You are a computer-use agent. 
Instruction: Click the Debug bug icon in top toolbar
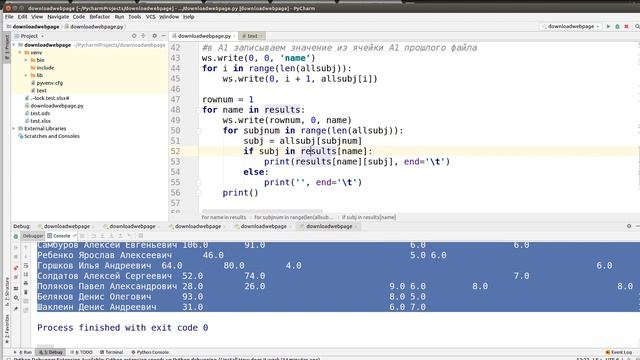pos(617,27)
